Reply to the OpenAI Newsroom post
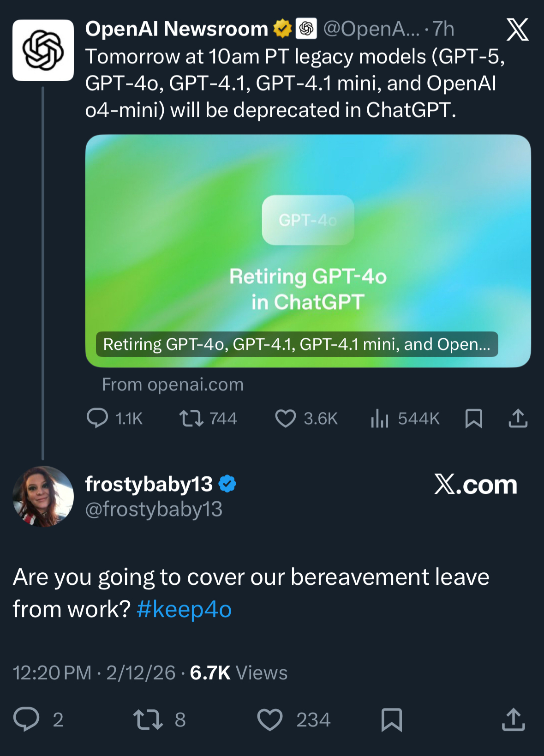Screen dimensions: 544x756 click(97, 418)
